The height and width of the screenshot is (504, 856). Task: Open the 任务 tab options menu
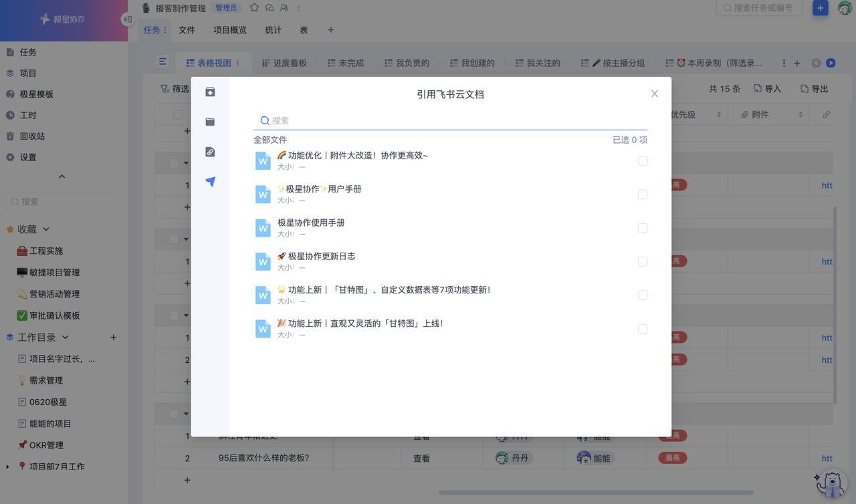point(165,30)
